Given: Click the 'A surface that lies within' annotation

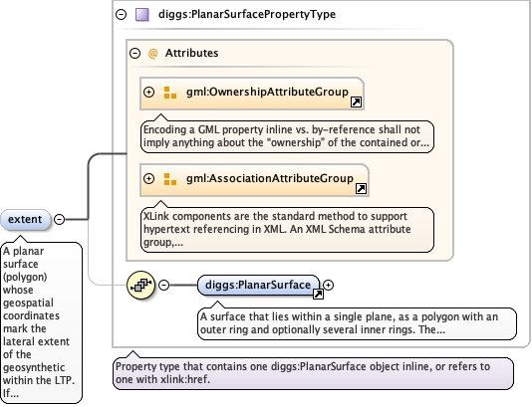Looking at the screenshot, I should click(x=357, y=323).
